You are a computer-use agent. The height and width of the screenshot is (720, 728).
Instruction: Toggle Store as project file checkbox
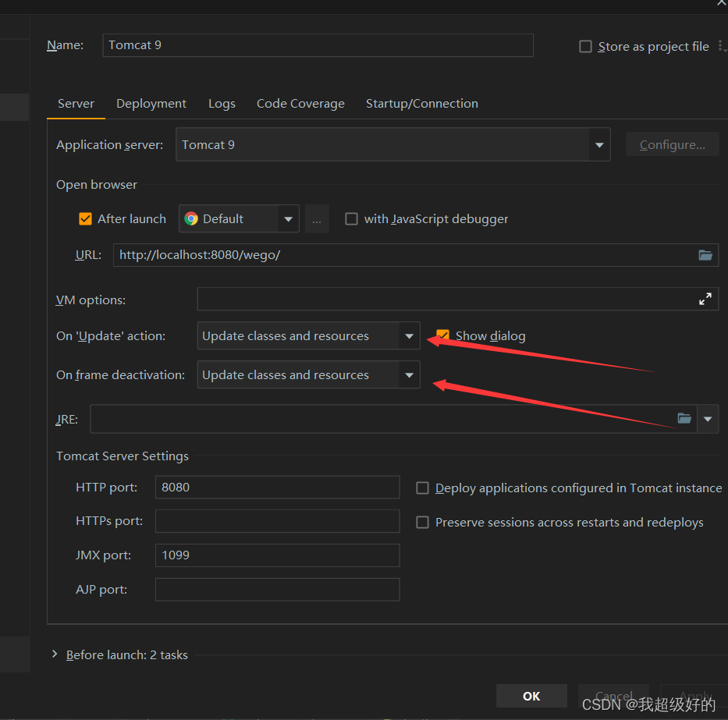[585, 47]
